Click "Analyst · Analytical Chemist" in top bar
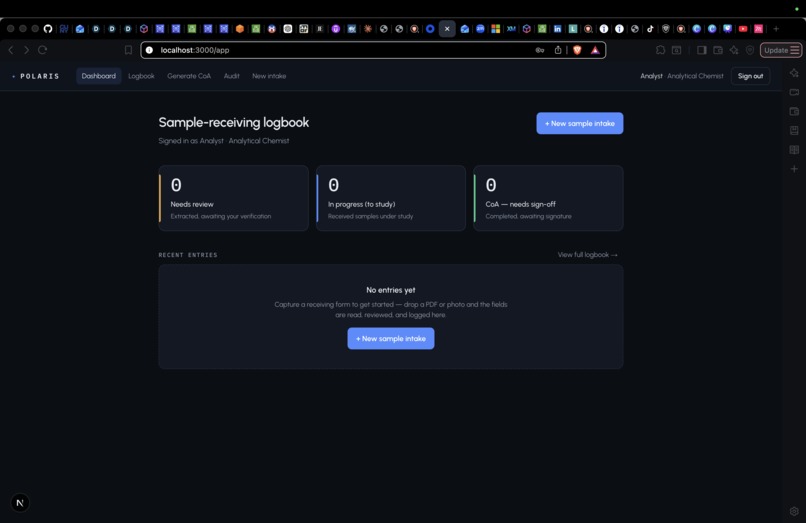 682,76
